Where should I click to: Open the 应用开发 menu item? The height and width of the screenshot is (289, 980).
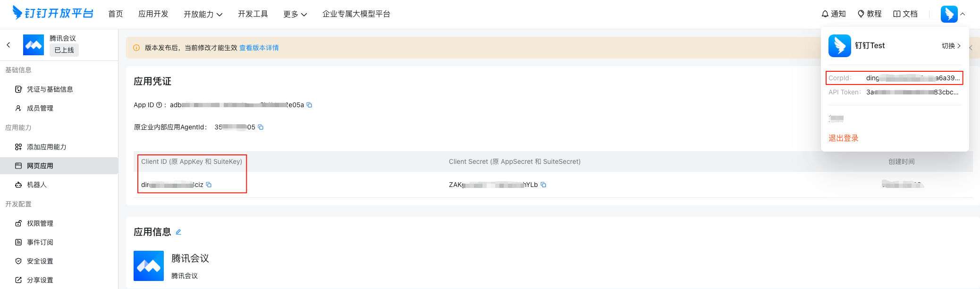click(153, 14)
